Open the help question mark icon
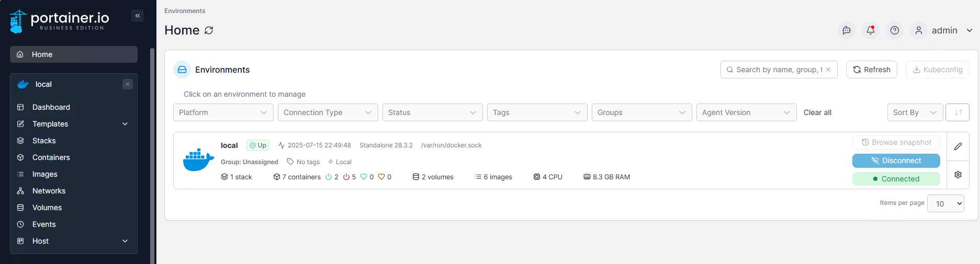 (x=895, y=30)
